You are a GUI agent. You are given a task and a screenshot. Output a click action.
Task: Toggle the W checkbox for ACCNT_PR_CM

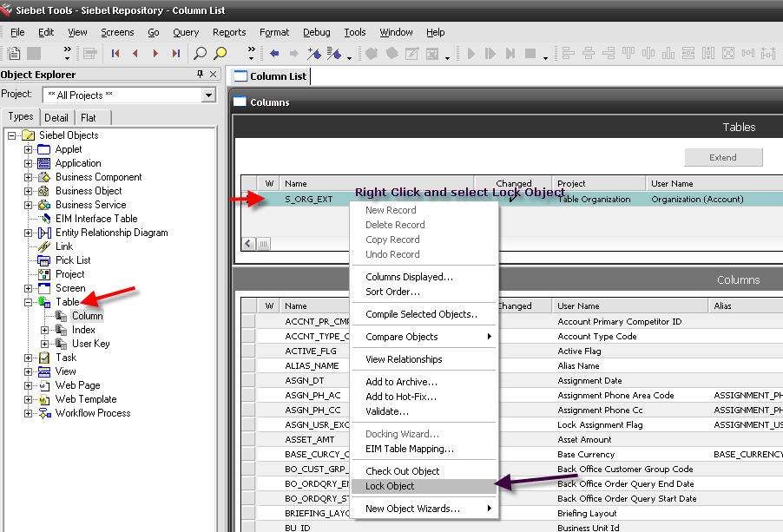click(269, 320)
